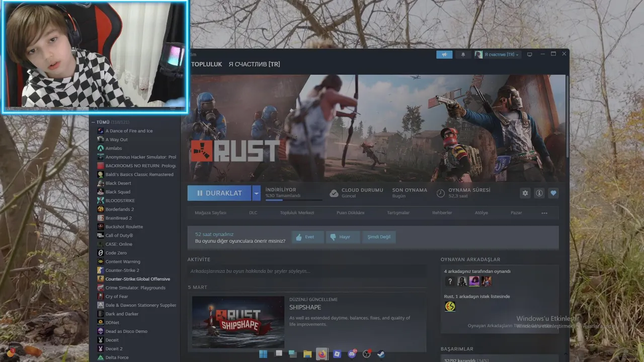Click the Dead as Disco Demo icon
Screen dimensions: 644x362
(x=101, y=331)
